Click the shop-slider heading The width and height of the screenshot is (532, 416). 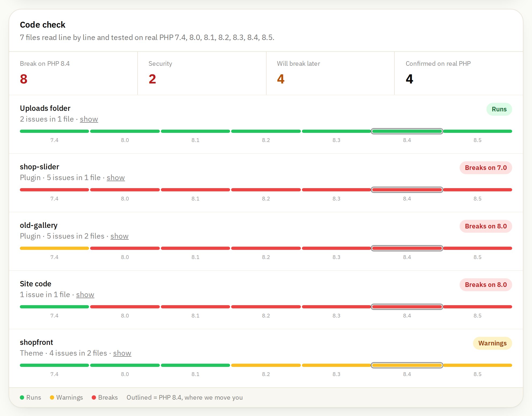pos(39,167)
